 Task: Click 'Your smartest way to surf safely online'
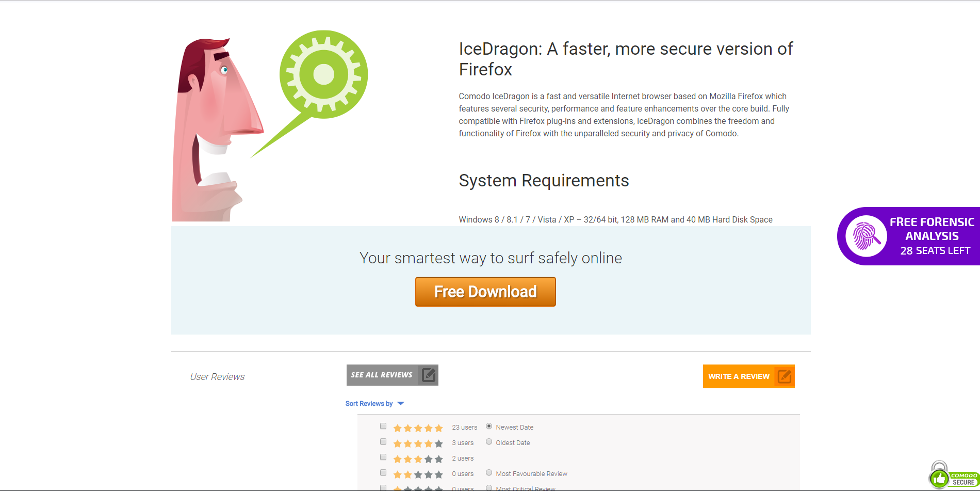[x=491, y=258]
